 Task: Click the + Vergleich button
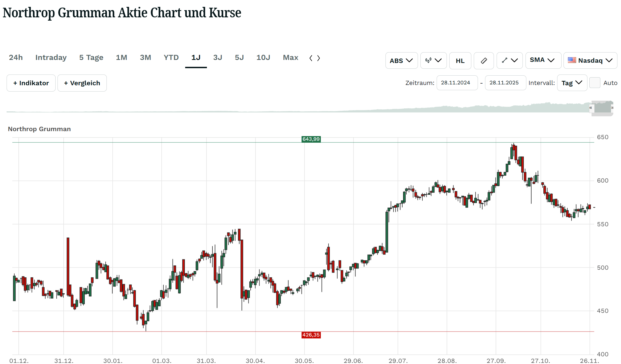click(82, 83)
